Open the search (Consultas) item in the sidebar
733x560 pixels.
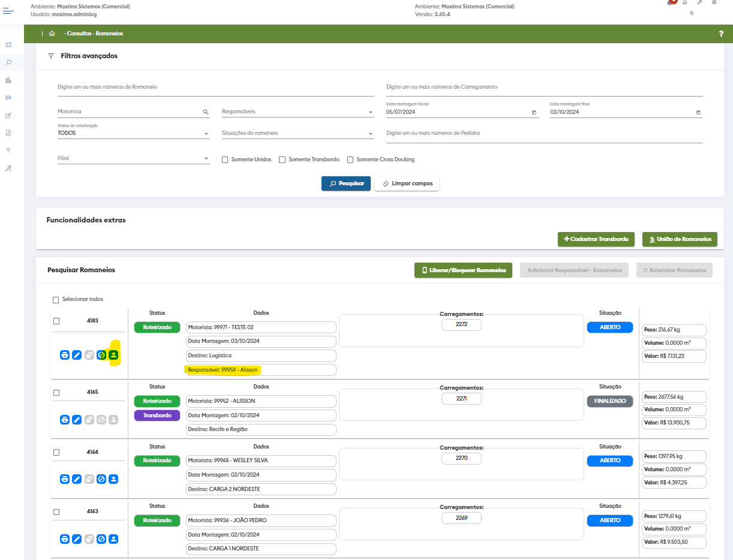pyautogui.click(x=8, y=62)
